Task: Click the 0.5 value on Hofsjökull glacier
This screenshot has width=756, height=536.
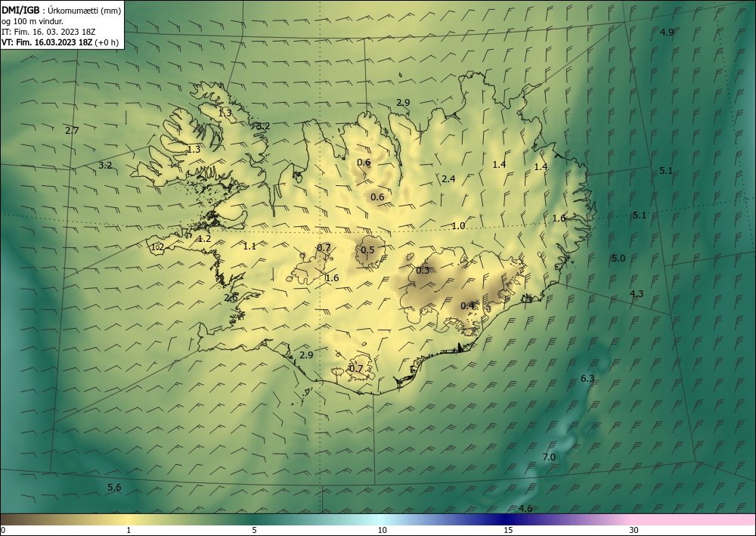Action: [x=367, y=249]
